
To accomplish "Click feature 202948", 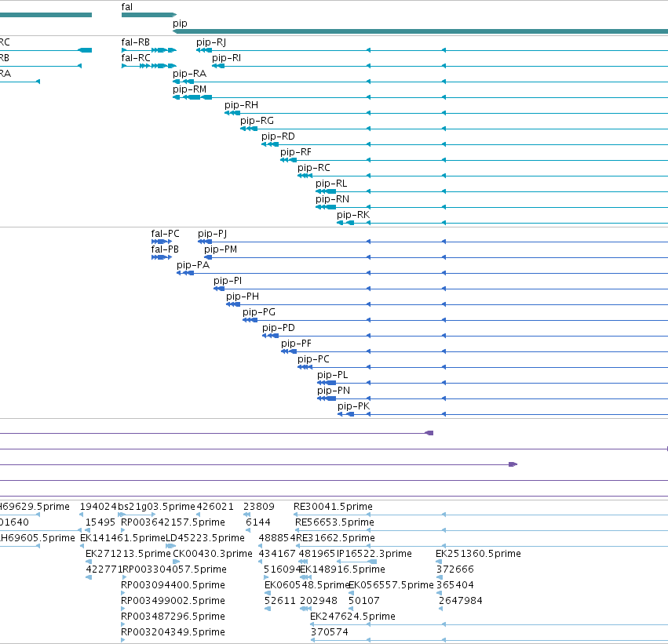I will (x=319, y=601).
